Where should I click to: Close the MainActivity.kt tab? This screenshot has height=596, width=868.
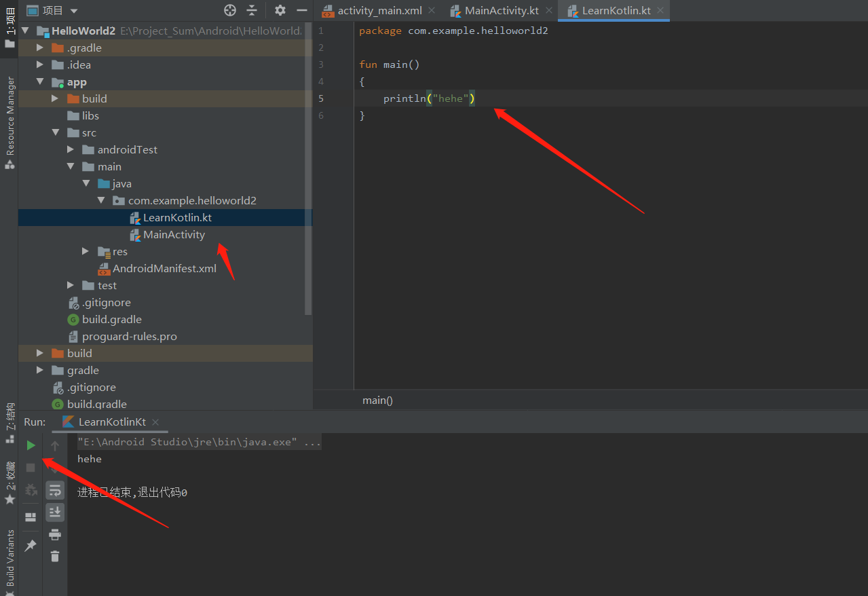(x=548, y=10)
